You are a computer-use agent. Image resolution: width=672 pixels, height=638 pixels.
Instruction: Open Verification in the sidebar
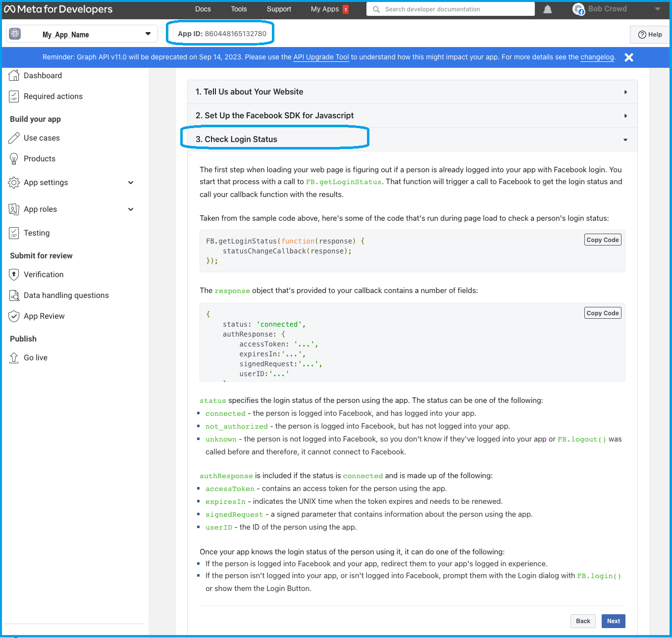[44, 275]
